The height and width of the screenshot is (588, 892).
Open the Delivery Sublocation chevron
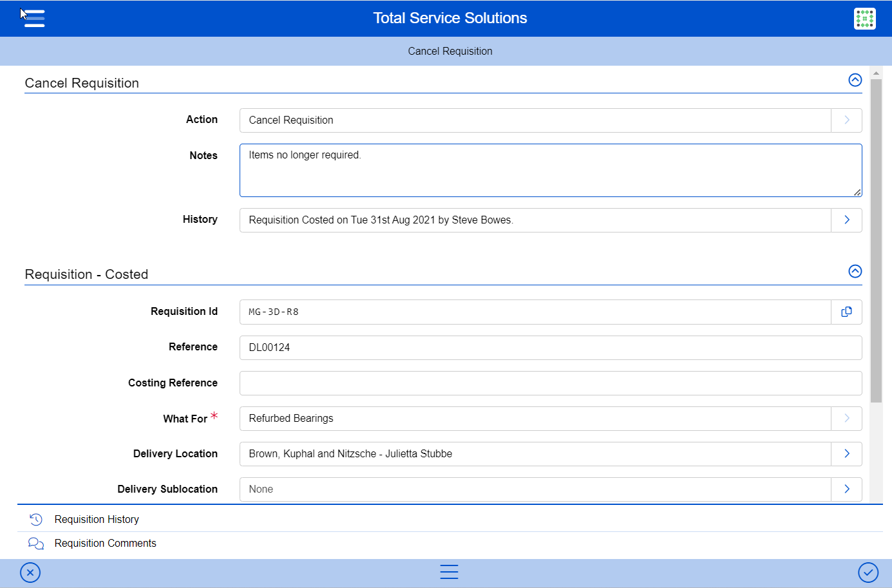pos(846,489)
